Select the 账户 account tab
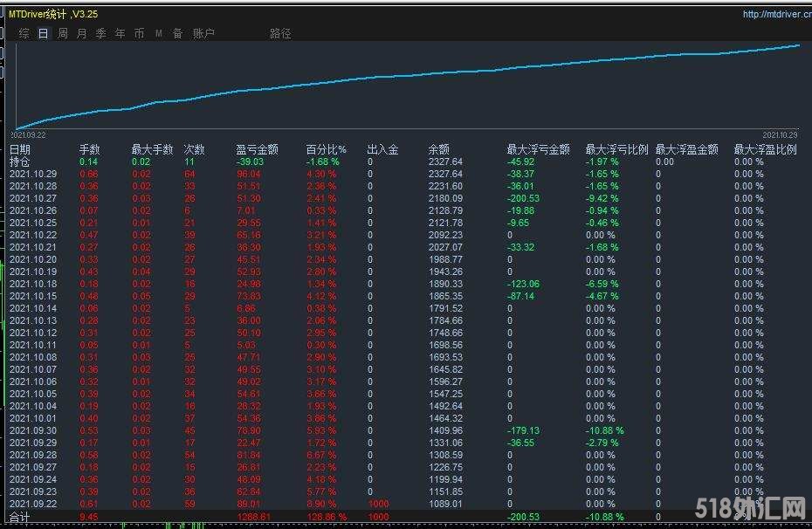Screen dimensions: 812x529 click(203, 34)
